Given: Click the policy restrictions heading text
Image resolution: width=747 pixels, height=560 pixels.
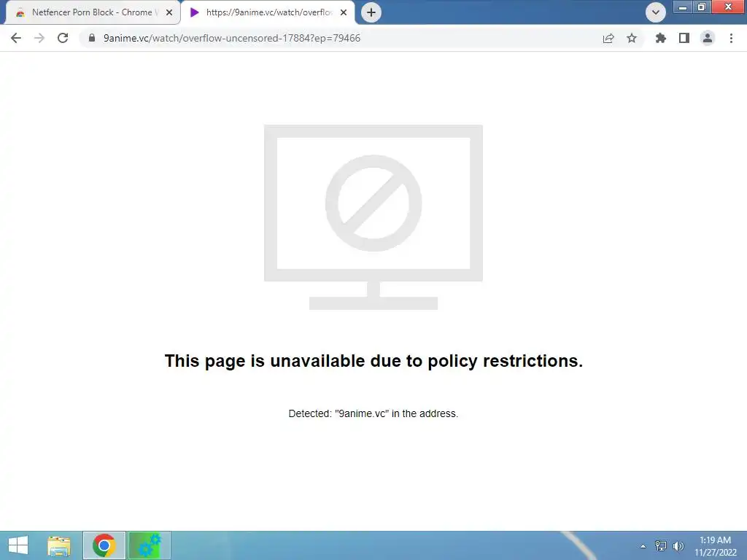Looking at the screenshot, I should point(373,361).
